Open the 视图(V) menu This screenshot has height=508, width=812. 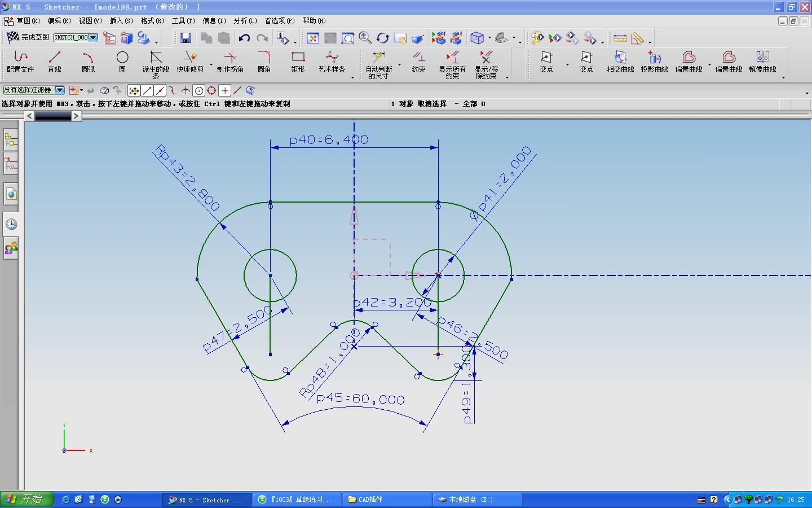(90, 21)
